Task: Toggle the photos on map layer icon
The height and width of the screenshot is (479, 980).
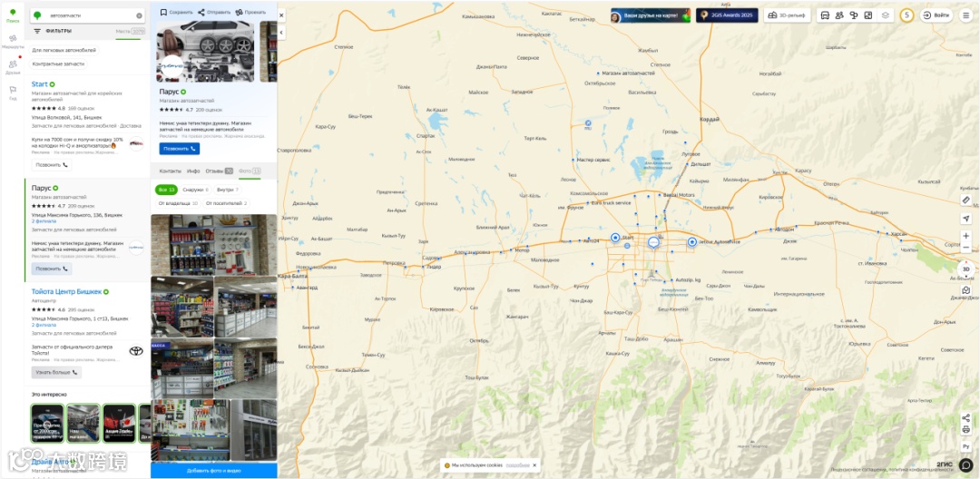Action: [868, 15]
